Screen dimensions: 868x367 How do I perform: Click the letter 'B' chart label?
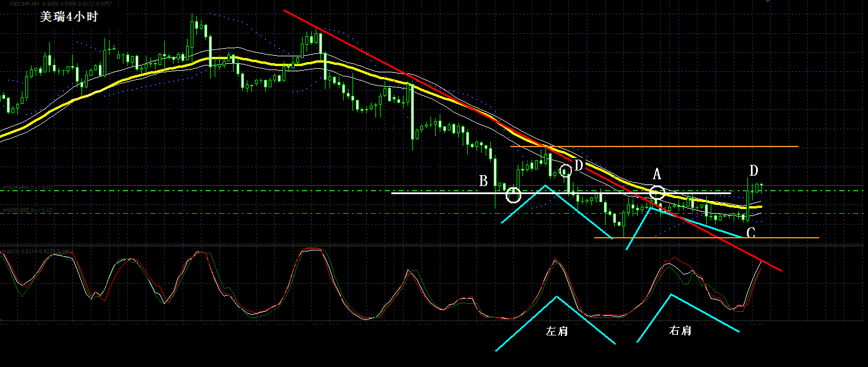(x=483, y=181)
